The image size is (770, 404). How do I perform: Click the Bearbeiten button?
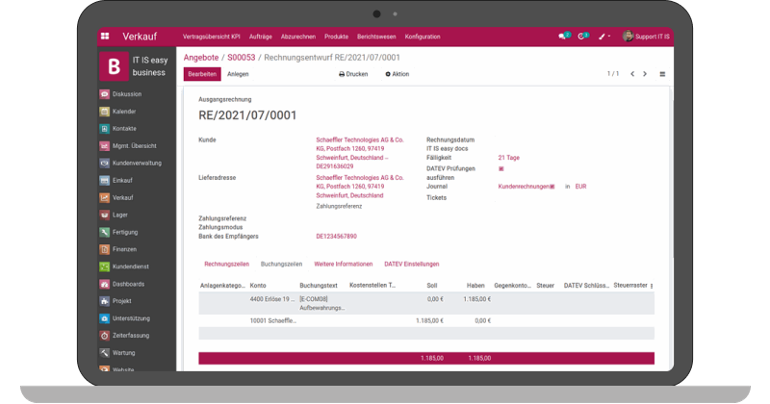click(x=202, y=74)
